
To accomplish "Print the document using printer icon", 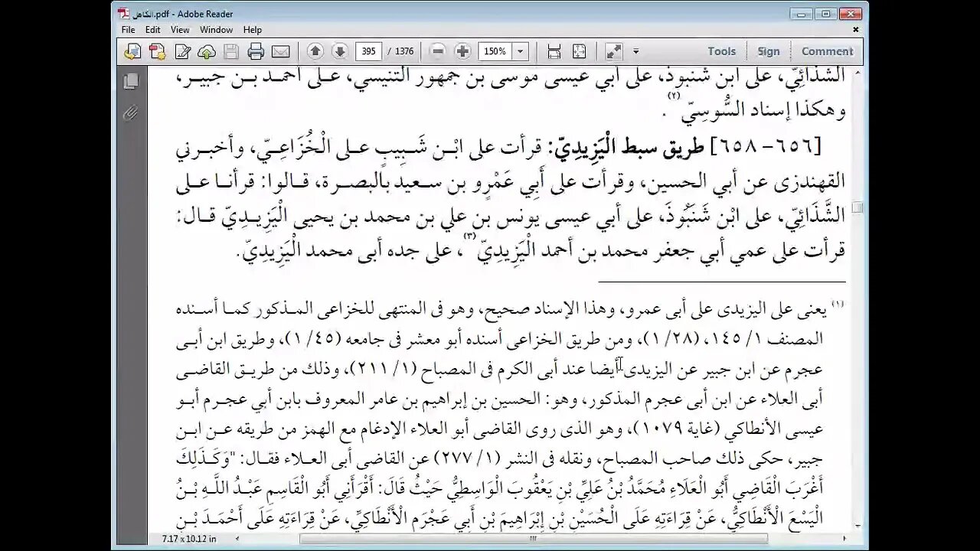I will tap(256, 51).
